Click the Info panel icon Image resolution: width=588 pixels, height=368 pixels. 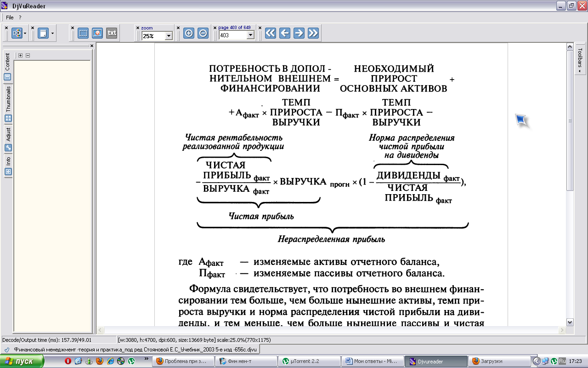(8, 172)
